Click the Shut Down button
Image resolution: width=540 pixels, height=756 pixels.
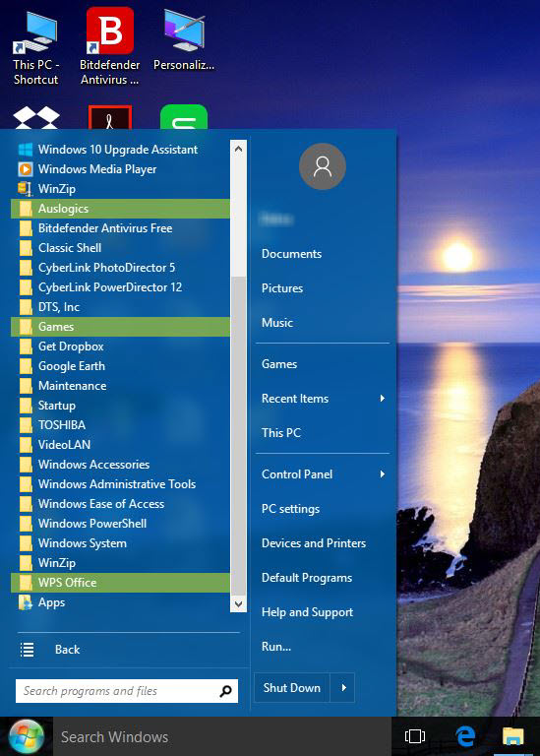pyautogui.click(x=292, y=687)
